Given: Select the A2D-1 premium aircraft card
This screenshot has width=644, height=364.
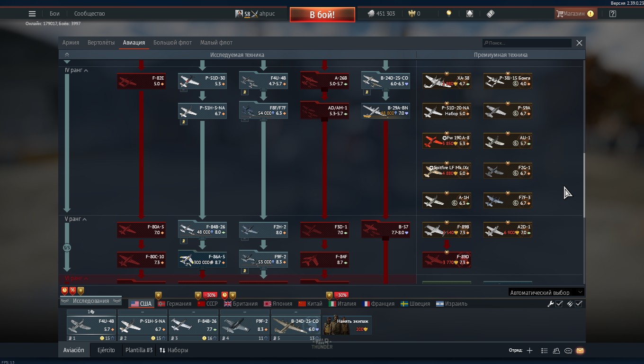Looking at the screenshot, I should click(x=508, y=230).
